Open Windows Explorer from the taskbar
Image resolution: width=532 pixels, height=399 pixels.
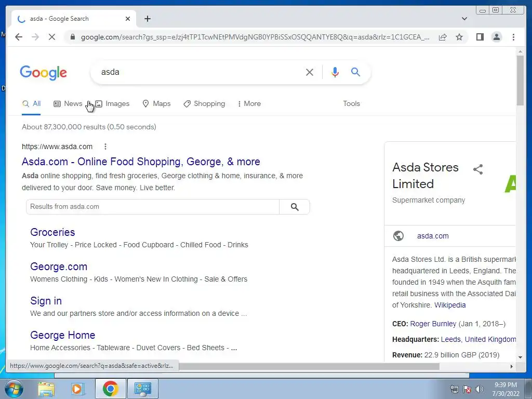point(46,389)
